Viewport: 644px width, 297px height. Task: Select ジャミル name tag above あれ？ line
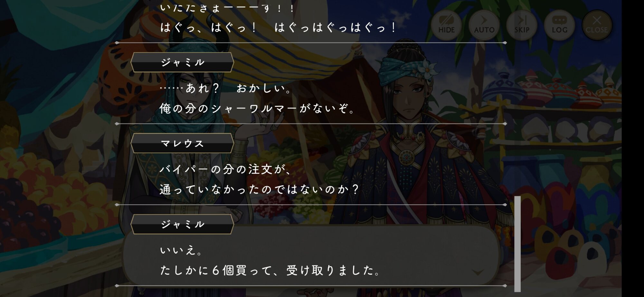[182, 62]
